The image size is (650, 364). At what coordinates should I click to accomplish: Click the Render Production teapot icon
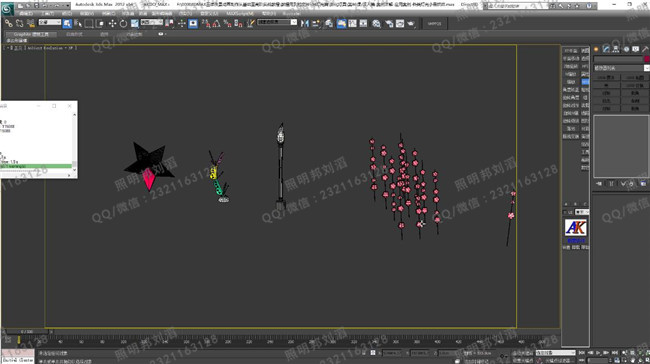[410, 24]
